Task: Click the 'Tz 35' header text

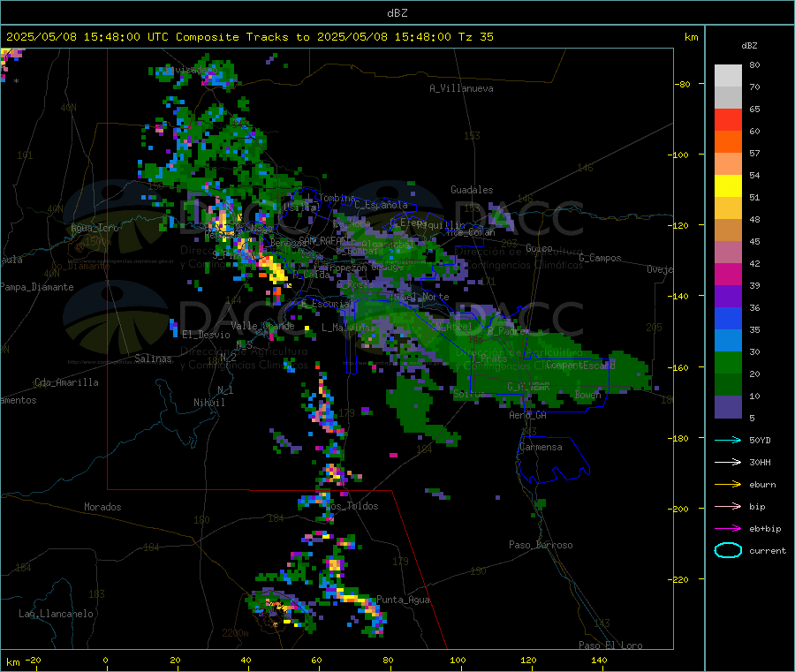Action: pyautogui.click(x=475, y=37)
